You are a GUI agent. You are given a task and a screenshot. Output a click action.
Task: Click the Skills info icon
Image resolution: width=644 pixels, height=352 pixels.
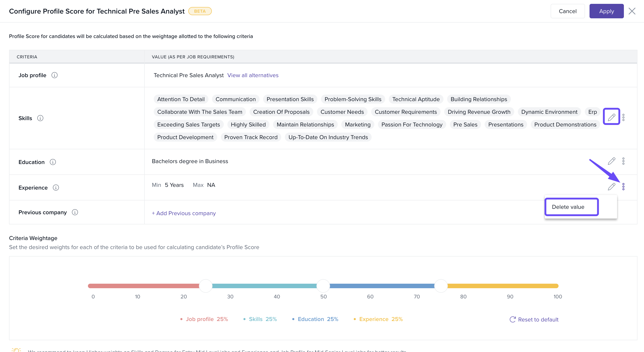click(40, 118)
